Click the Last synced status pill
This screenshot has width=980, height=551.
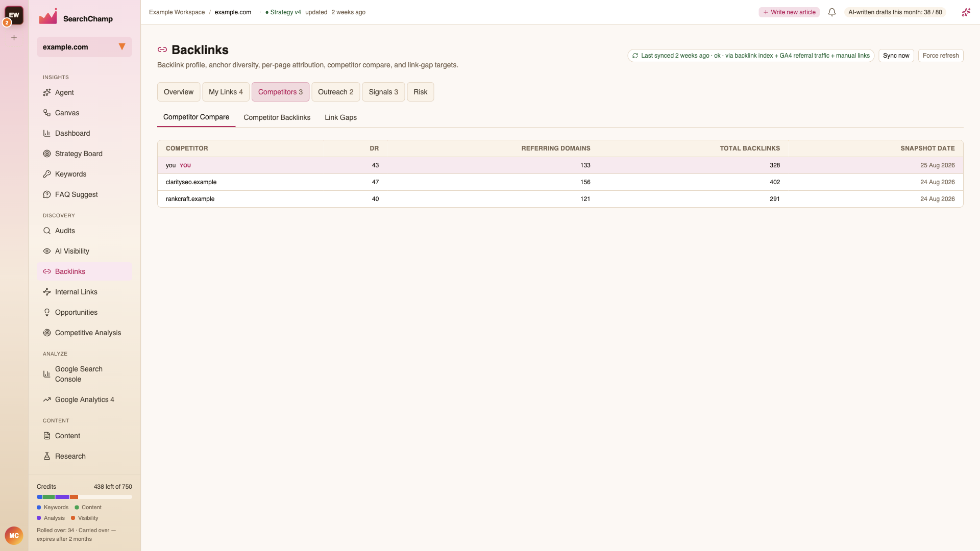[x=751, y=56]
